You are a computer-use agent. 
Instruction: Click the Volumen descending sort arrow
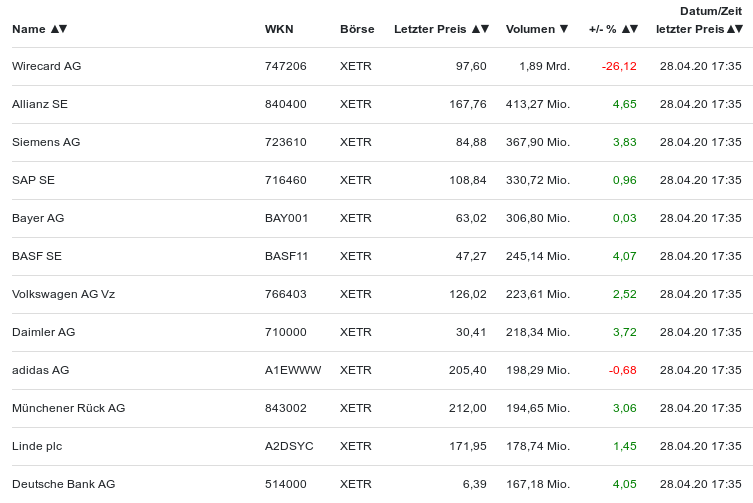pyautogui.click(x=564, y=29)
